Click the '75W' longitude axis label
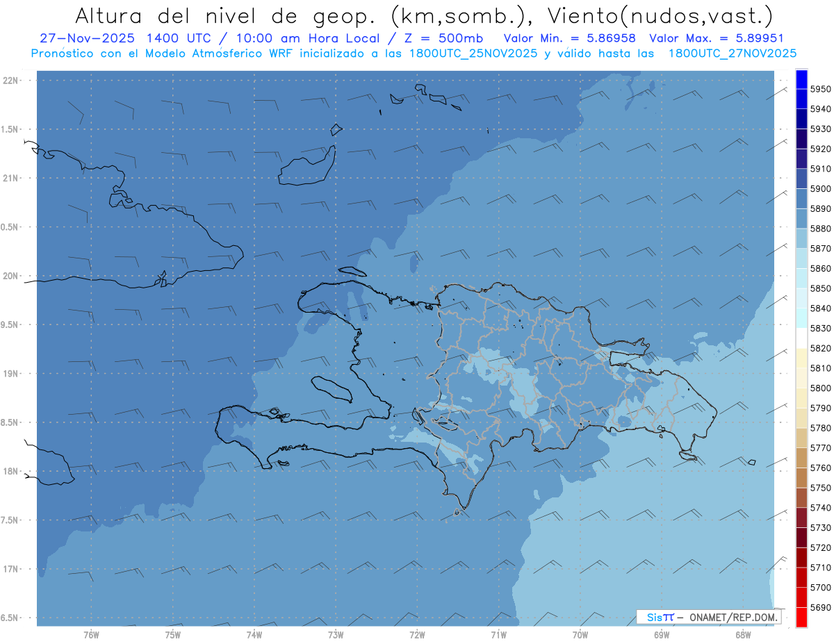Image resolution: width=834 pixels, height=644 pixels. 173,634
